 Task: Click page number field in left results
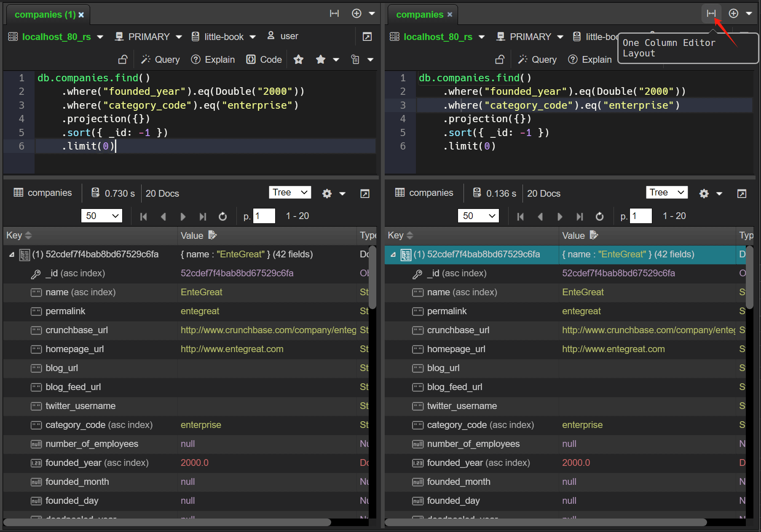click(x=264, y=216)
